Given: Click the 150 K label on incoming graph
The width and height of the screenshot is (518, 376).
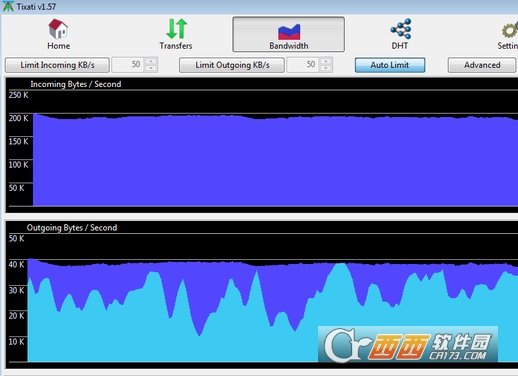Looking at the screenshot, I should [19, 141].
